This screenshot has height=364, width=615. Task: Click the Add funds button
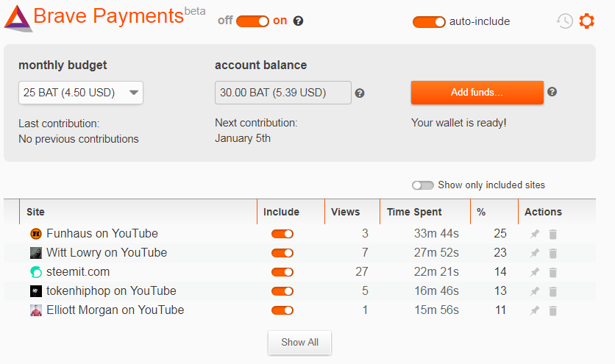point(477,92)
